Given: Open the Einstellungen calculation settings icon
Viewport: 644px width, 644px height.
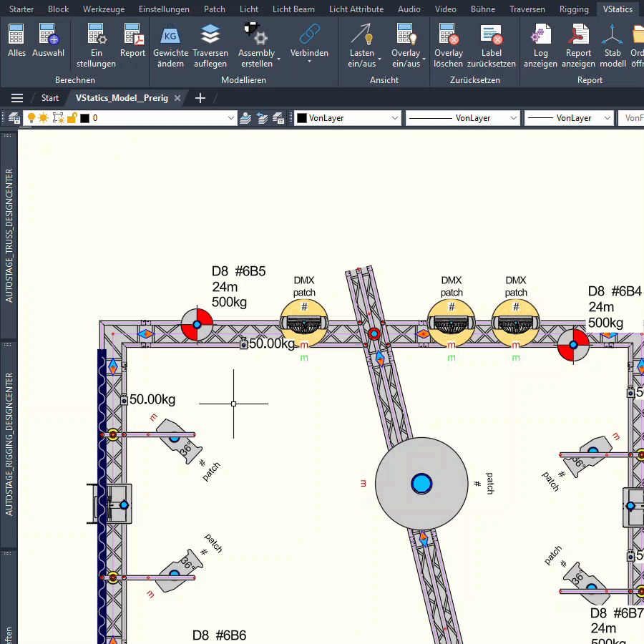Looking at the screenshot, I should pos(97,34).
